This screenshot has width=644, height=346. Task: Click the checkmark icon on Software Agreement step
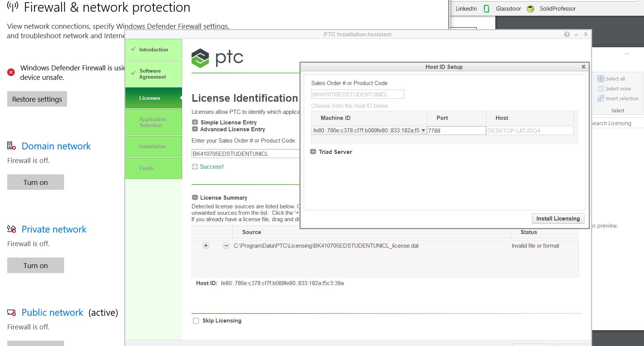coord(133,73)
